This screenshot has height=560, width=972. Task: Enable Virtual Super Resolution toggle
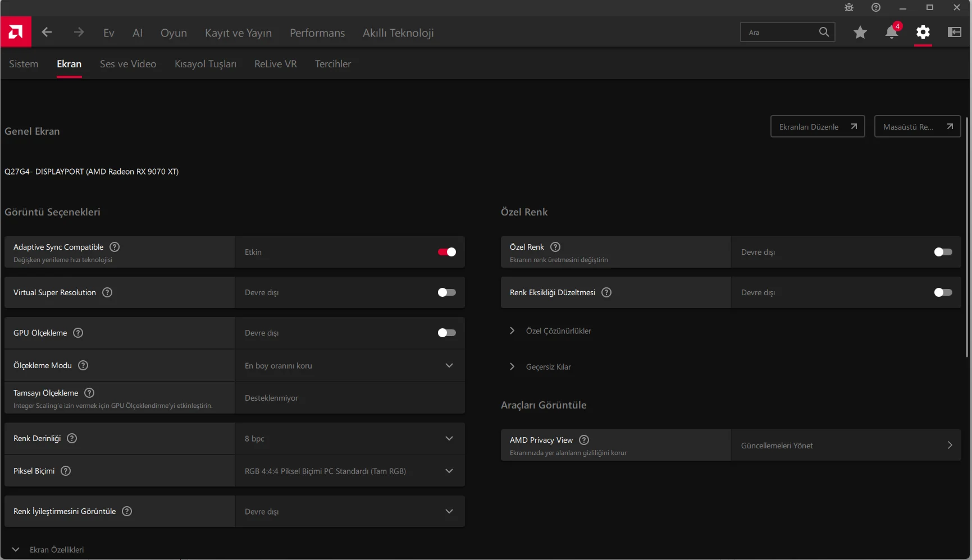point(447,292)
